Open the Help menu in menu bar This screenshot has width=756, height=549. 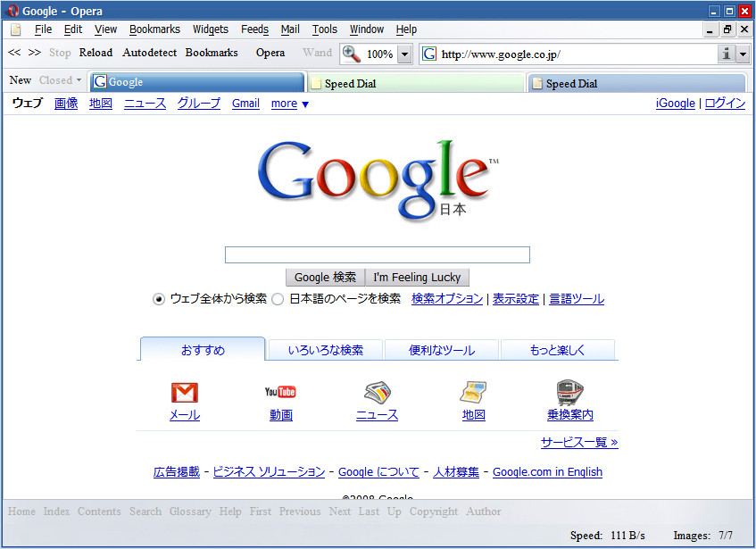tap(406, 29)
